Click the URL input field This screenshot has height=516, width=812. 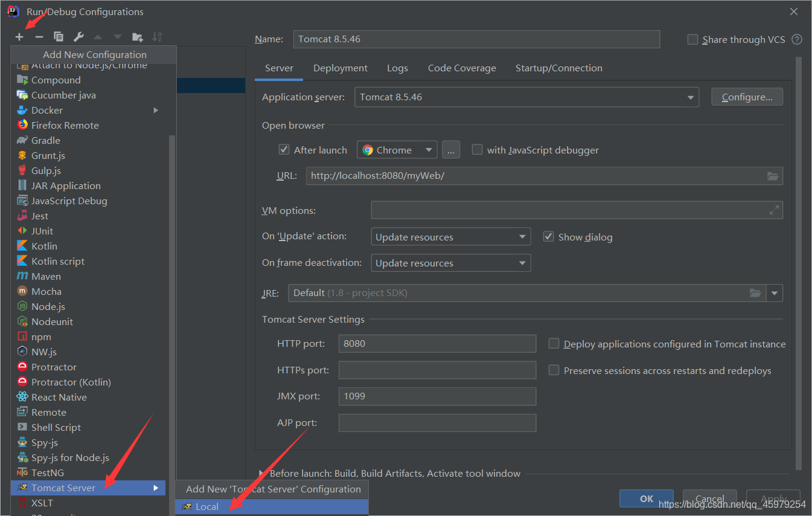(545, 176)
